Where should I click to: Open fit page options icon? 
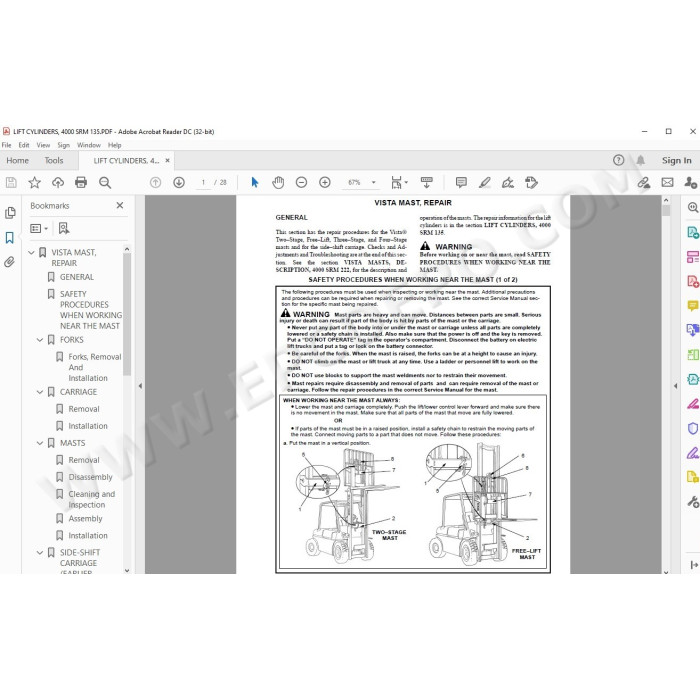click(x=399, y=182)
